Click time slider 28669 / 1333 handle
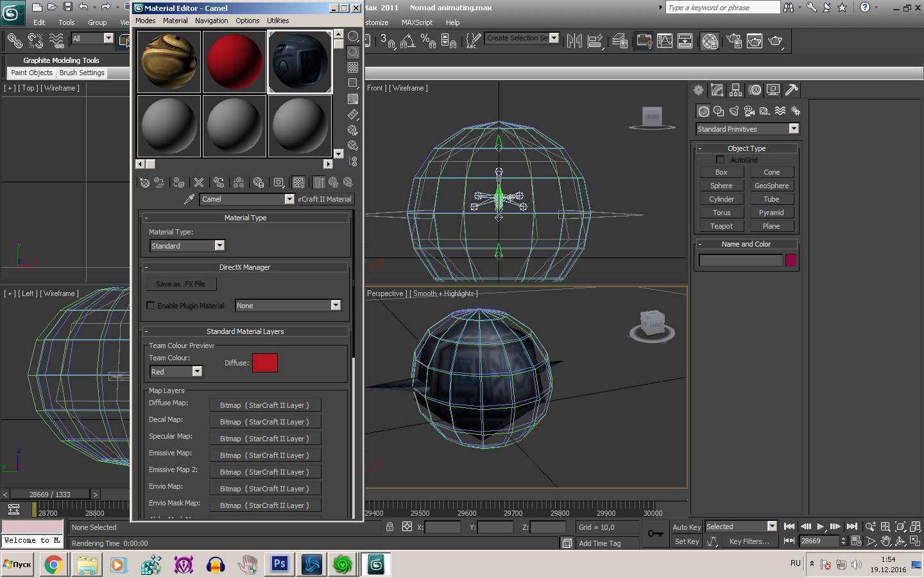Screen dimensions: 924x578 [x=50, y=495]
